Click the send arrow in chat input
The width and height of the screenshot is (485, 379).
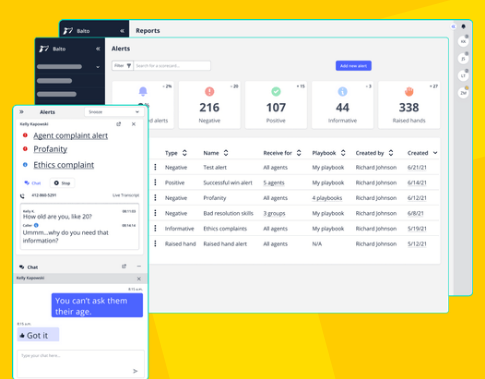click(135, 371)
